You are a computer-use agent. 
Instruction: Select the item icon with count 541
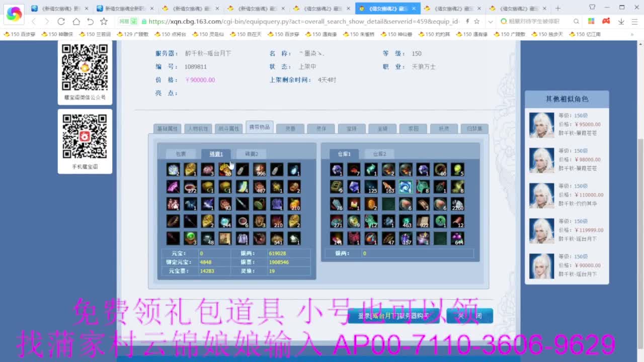point(277,238)
